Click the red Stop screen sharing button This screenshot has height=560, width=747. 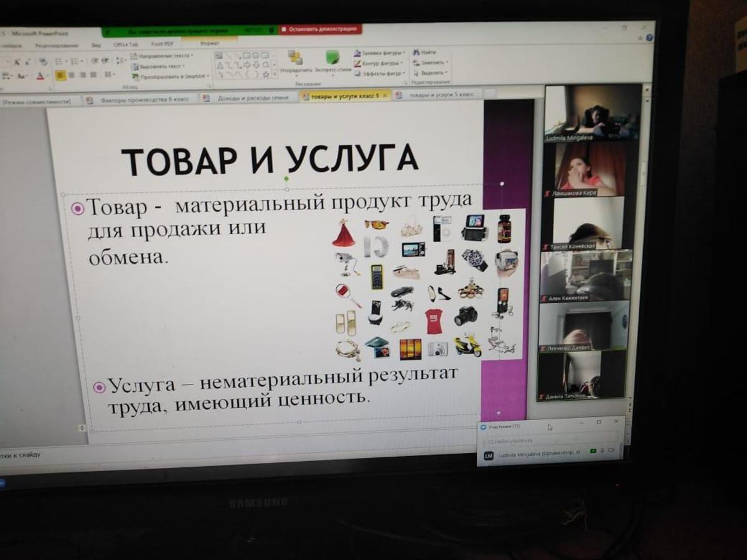(320, 29)
